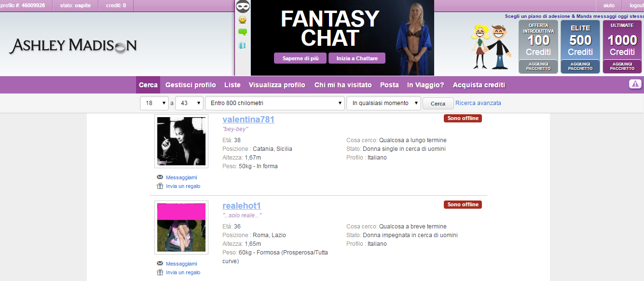644x281 pixels.
Task: Expand the 'Entro 800 chilometri' distance dropdown
Action: tap(274, 103)
